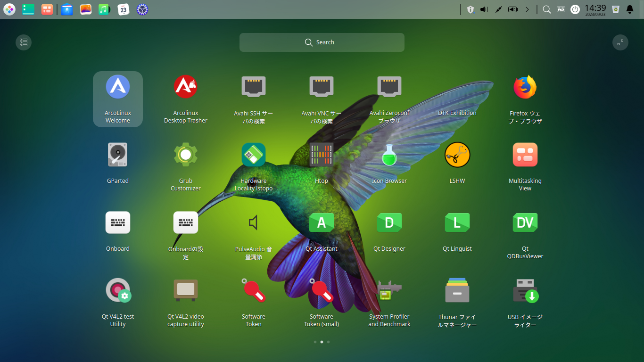Screen dimensions: 644x362
Task: Open Calendar from the panel
Action: [124, 9]
